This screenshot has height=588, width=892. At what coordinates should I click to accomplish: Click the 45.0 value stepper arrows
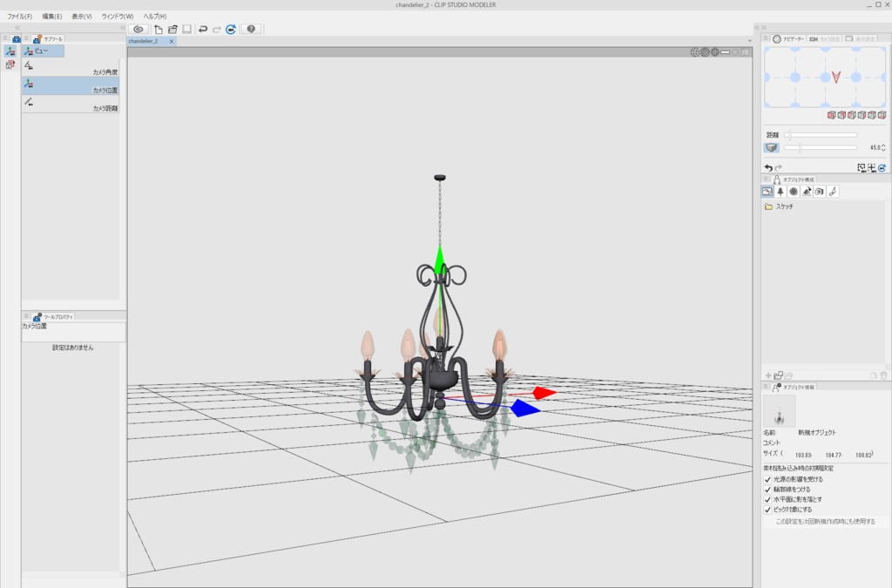(x=883, y=145)
